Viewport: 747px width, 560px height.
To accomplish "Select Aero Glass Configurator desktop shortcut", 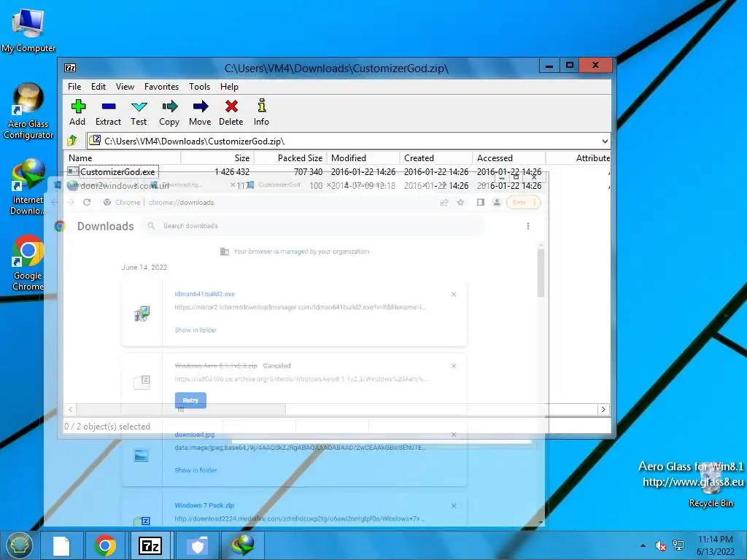I will pos(28,112).
